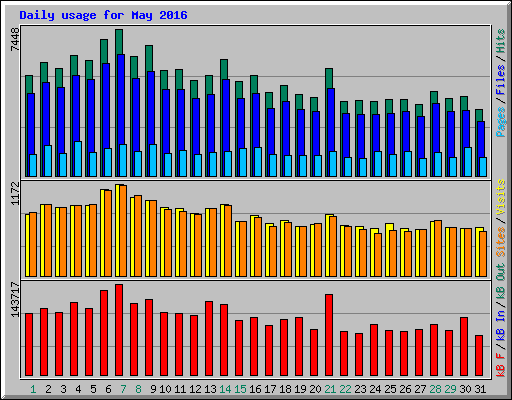
Task: Click day 21 on the x-axis
Action: coord(330,389)
